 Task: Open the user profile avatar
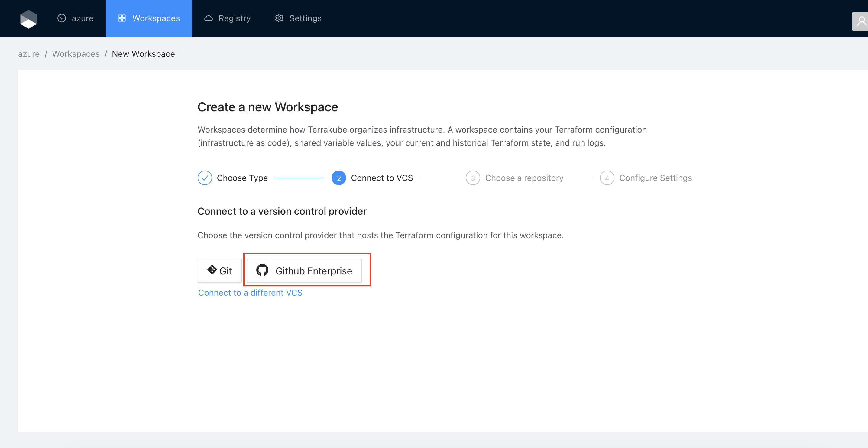[x=861, y=21]
